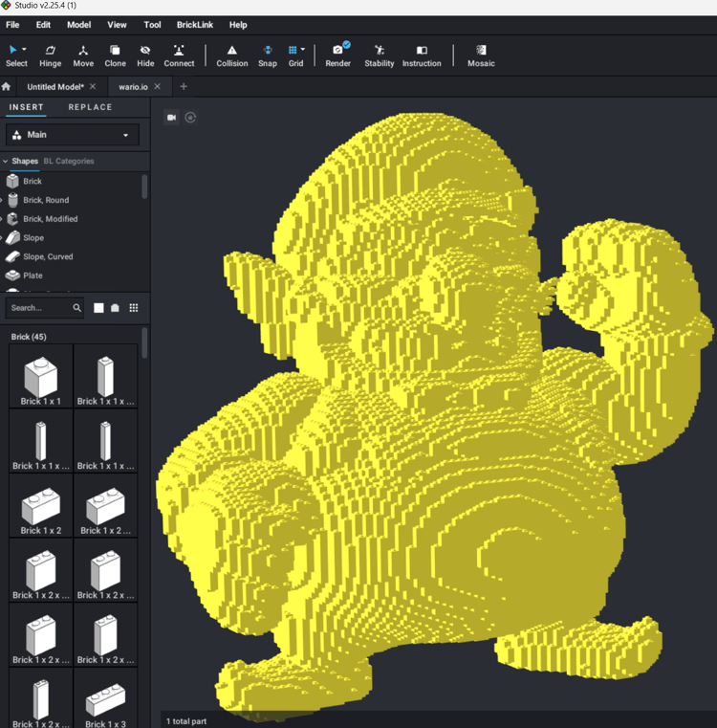The width and height of the screenshot is (717, 728).
Task: Select the Connect tool
Action: (179, 55)
